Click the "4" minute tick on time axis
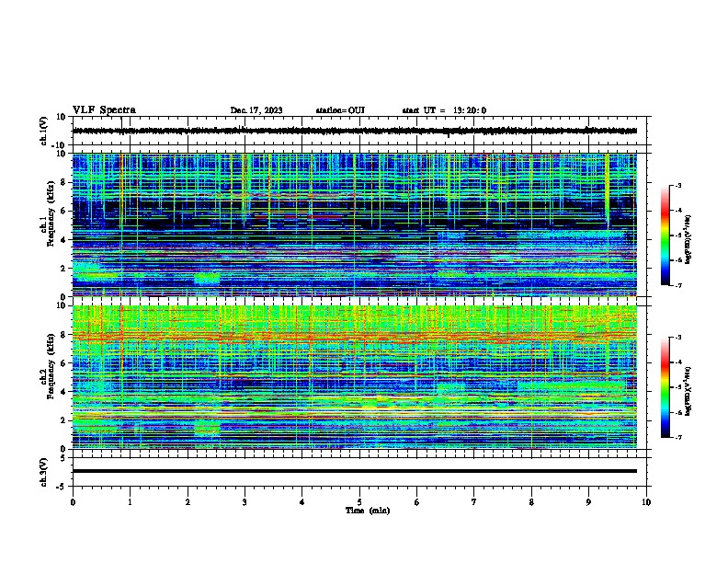The height and width of the screenshot is (563, 728). 302,502
